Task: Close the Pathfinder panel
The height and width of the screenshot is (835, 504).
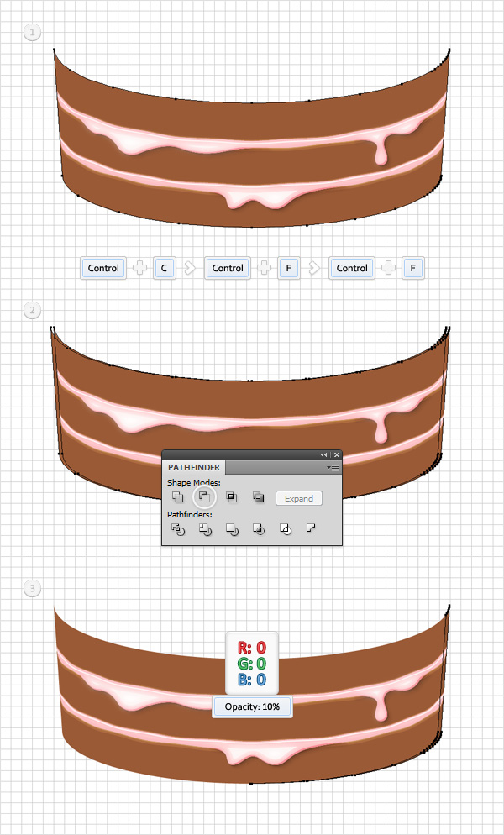Action: (336, 454)
